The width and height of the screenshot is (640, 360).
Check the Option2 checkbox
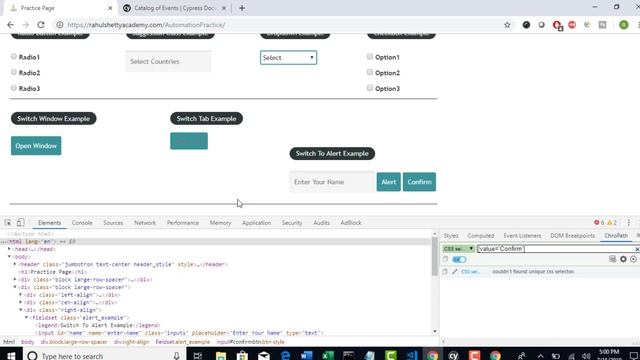370,72
